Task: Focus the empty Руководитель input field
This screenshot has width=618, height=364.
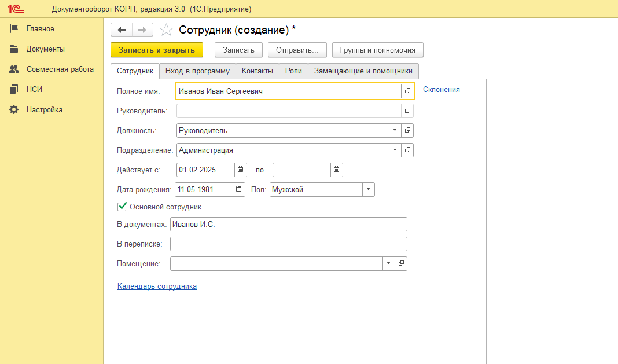Action: point(289,111)
